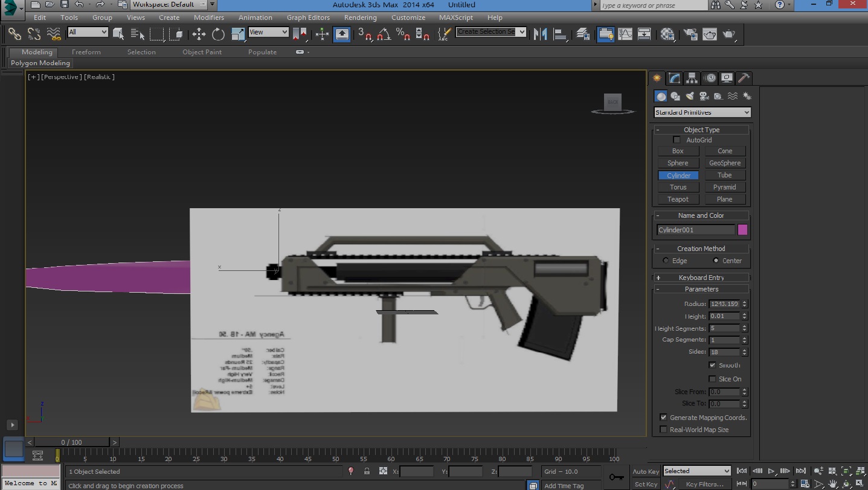This screenshot has width=868, height=490.
Task: Click the Edit Named Selection Sets icon
Action: click(x=445, y=34)
